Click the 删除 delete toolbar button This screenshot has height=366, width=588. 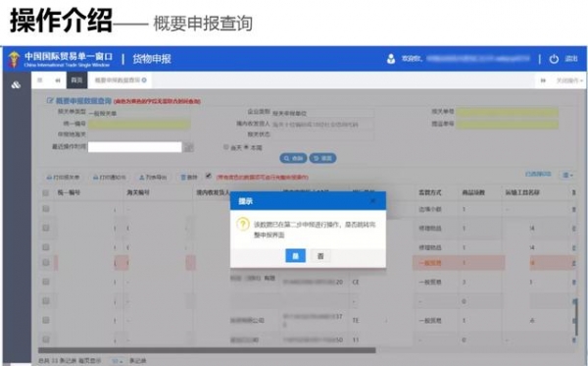point(189,178)
